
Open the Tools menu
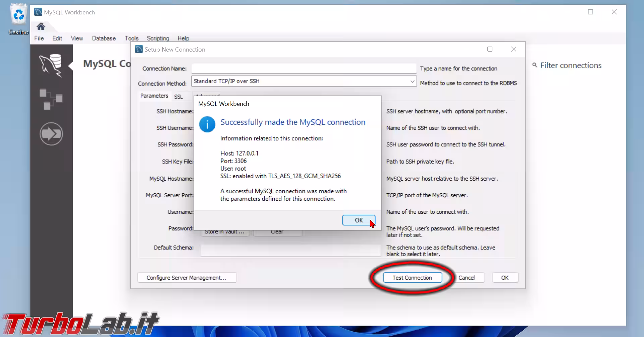(131, 38)
